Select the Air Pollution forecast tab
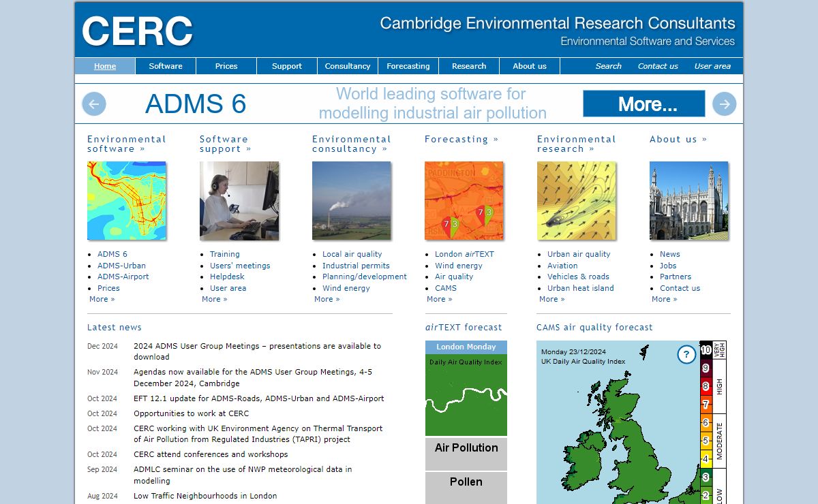This screenshot has height=504, width=818. [x=466, y=454]
